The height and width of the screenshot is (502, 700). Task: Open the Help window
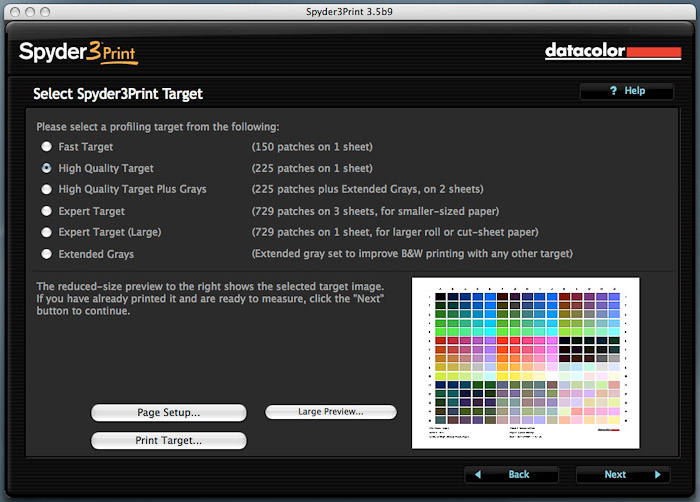pyautogui.click(x=627, y=91)
